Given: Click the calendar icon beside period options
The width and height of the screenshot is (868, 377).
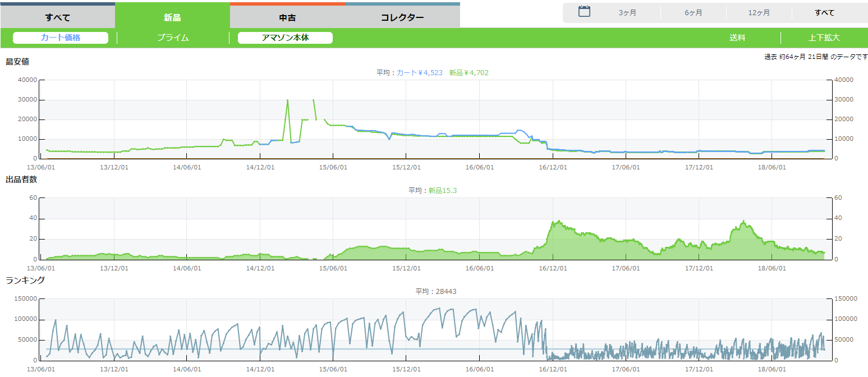Looking at the screenshot, I should [584, 12].
